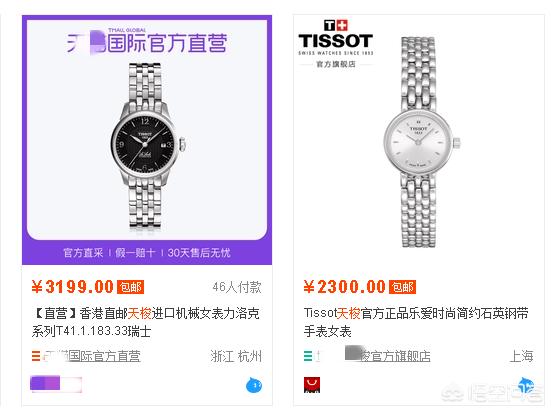Click the blue Wangwang chat icon under ¥2300 listing
Image resolution: width=554 pixels, height=412 pixels.
click(x=526, y=385)
